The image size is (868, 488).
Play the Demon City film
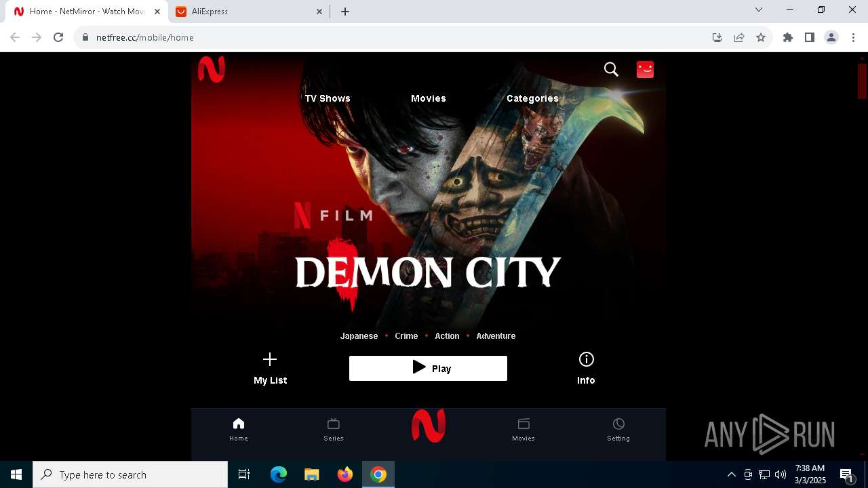428,368
